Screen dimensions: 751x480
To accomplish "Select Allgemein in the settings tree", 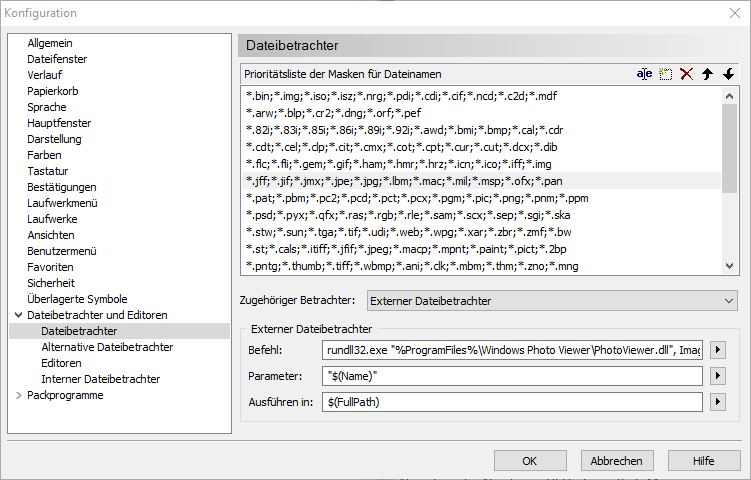I will click(x=50, y=43).
